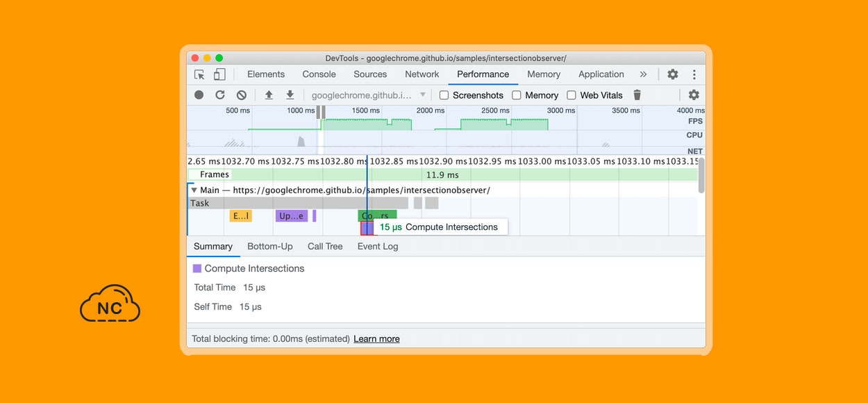Viewport: 868px width, 403px height.
Task: Activate the inspect element picker icon
Action: pyautogui.click(x=200, y=74)
